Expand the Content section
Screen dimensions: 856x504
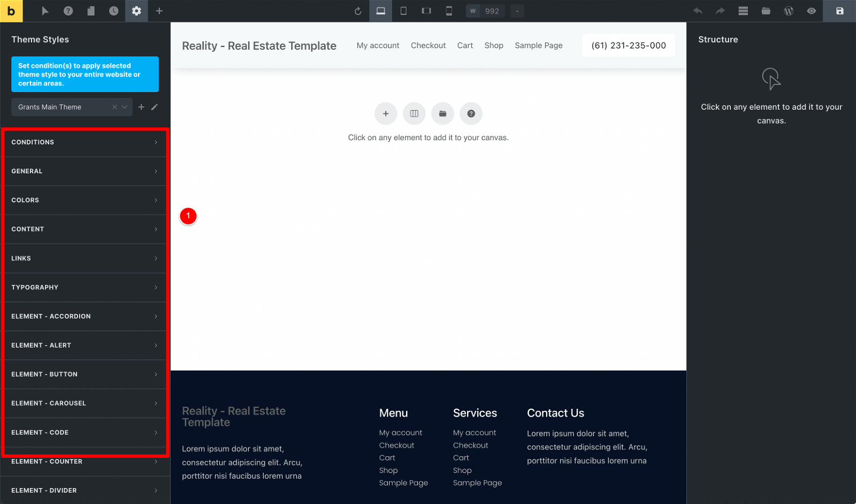pos(85,229)
